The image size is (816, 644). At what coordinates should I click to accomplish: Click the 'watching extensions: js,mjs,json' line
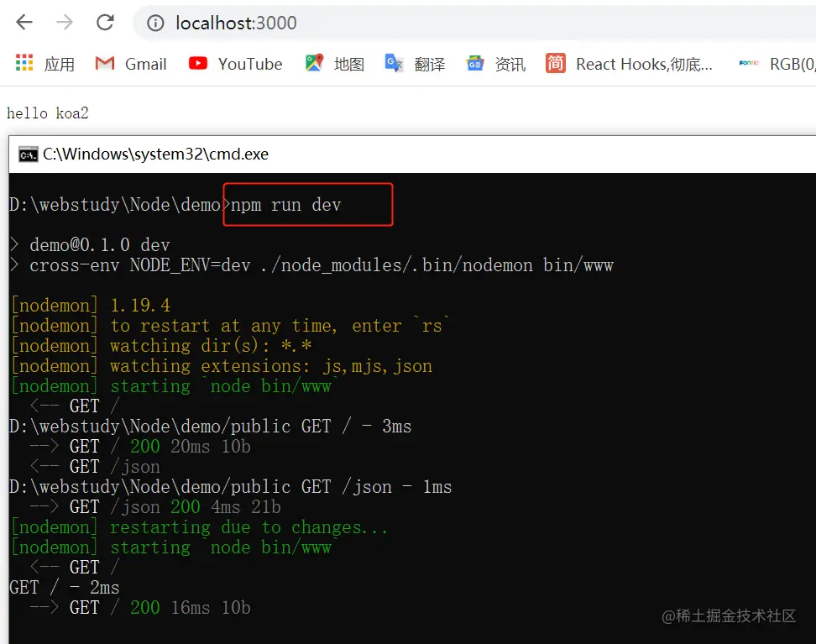tap(222, 366)
